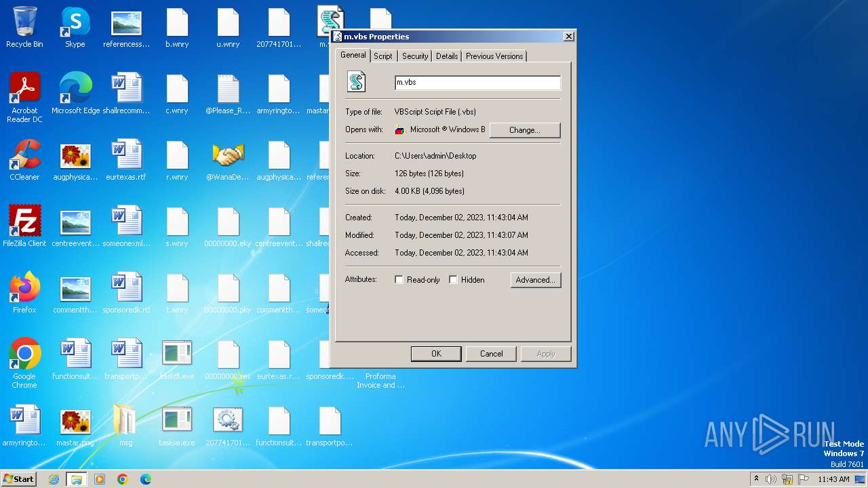The height and width of the screenshot is (488, 868).
Task: Select the transportp... Word document icon
Action: coord(126,359)
